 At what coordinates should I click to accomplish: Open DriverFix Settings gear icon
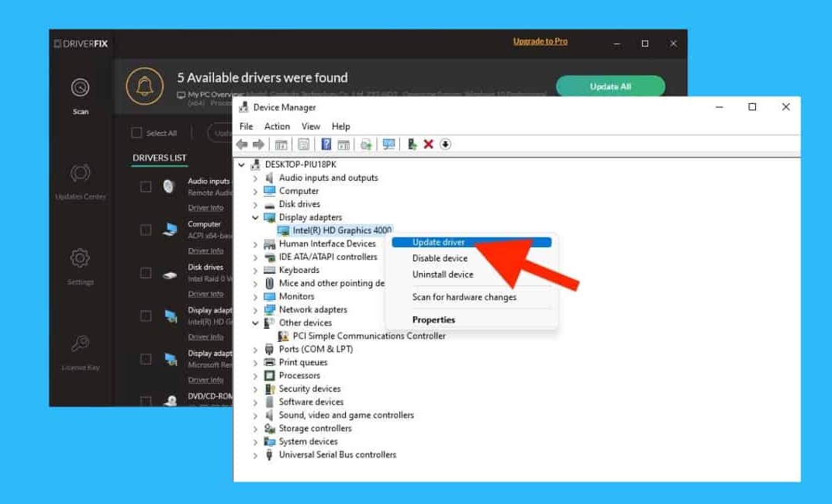[x=80, y=258]
